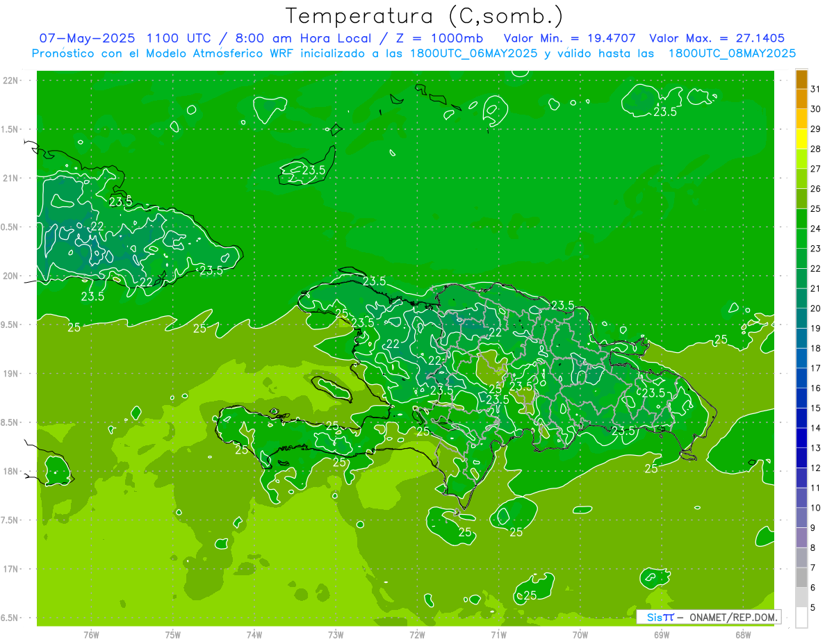
Task: Click color scale value 10
Action: pyautogui.click(x=816, y=508)
